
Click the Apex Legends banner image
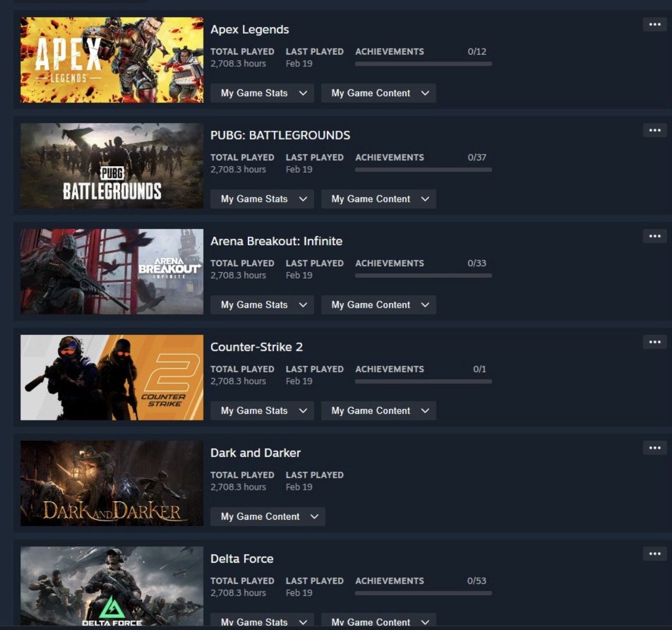point(112,60)
